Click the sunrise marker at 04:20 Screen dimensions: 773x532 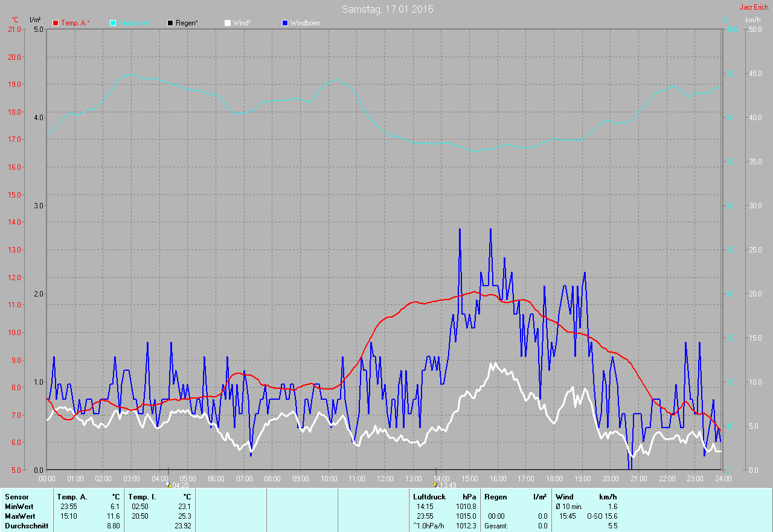(168, 484)
